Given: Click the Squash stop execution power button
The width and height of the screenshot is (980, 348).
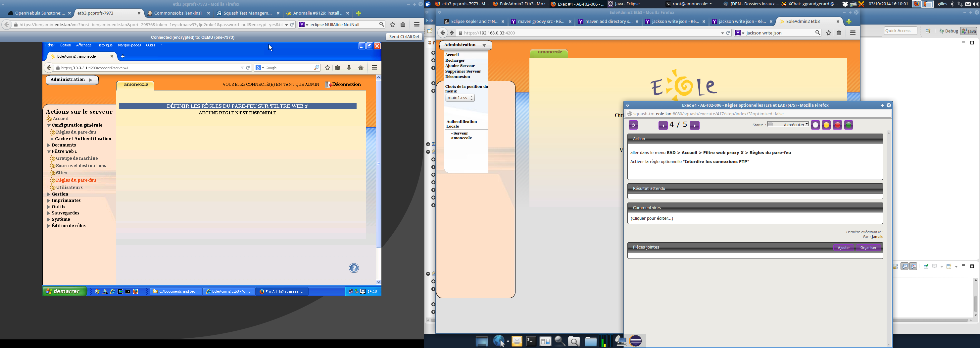Looking at the screenshot, I should (633, 125).
